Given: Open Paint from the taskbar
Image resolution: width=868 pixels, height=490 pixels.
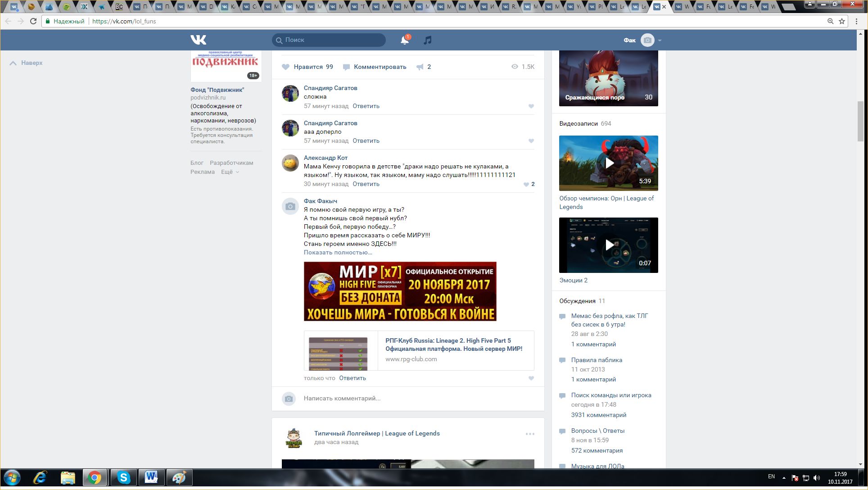Looking at the screenshot, I should tap(179, 478).
